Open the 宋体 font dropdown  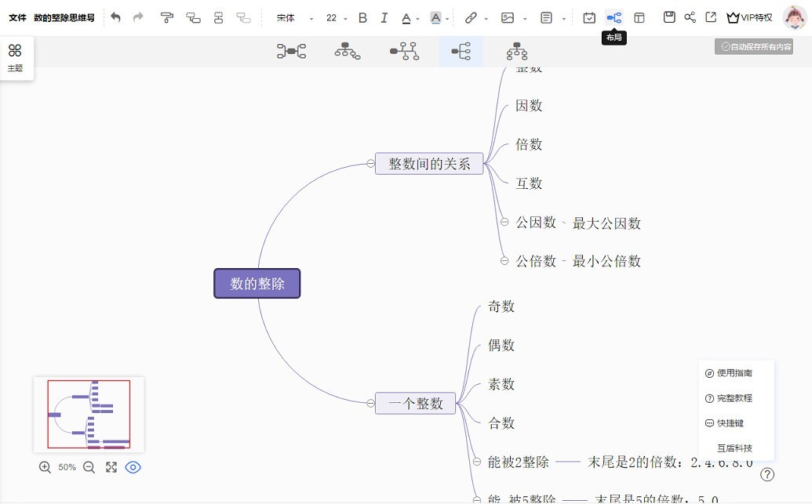[295, 17]
